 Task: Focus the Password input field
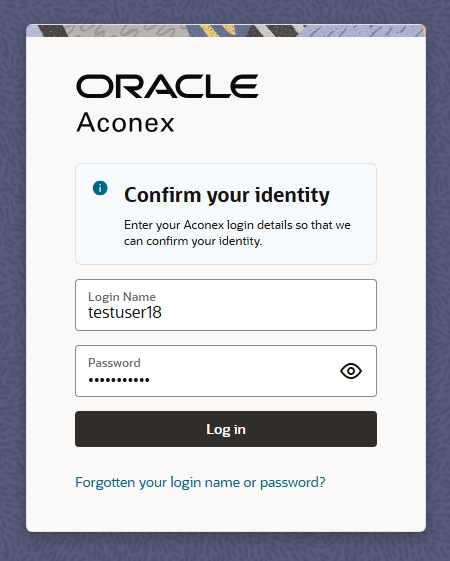pyautogui.click(x=226, y=371)
